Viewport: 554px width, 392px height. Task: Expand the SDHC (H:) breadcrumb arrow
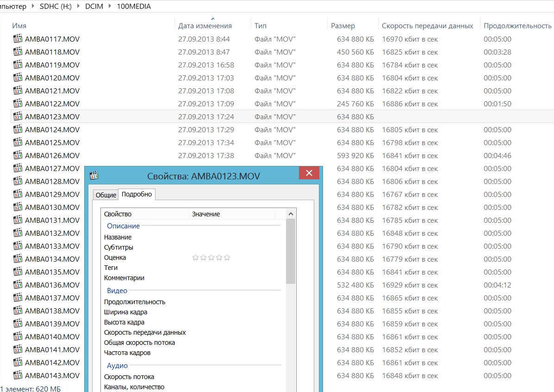coord(79,7)
